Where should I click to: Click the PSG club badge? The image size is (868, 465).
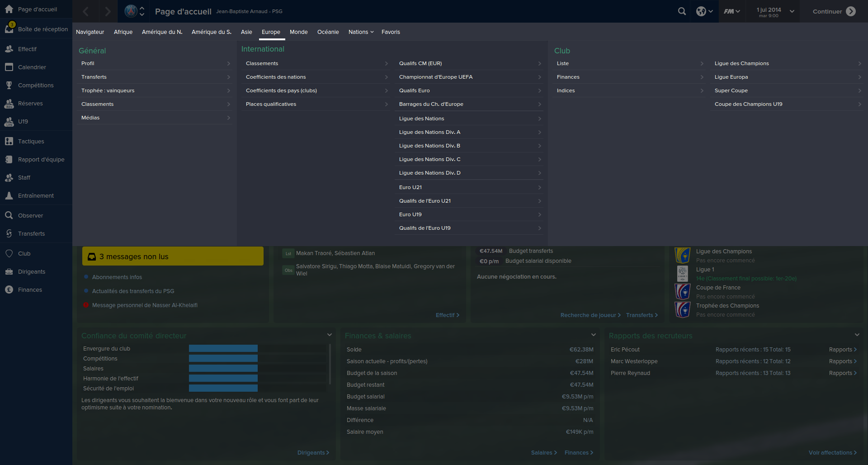click(131, 11)
